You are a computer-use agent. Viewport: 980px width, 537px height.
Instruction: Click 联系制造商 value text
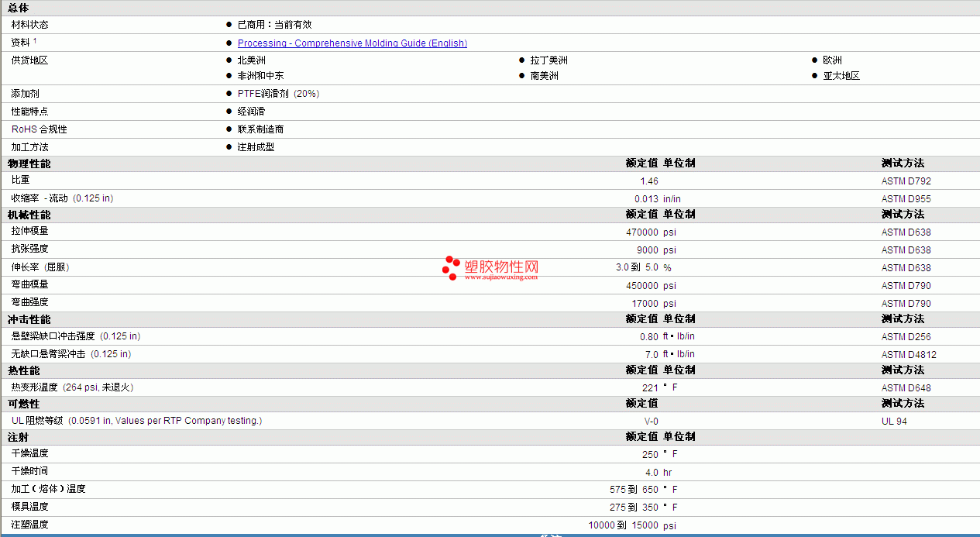pyautogui.click(x=261, y=129)
